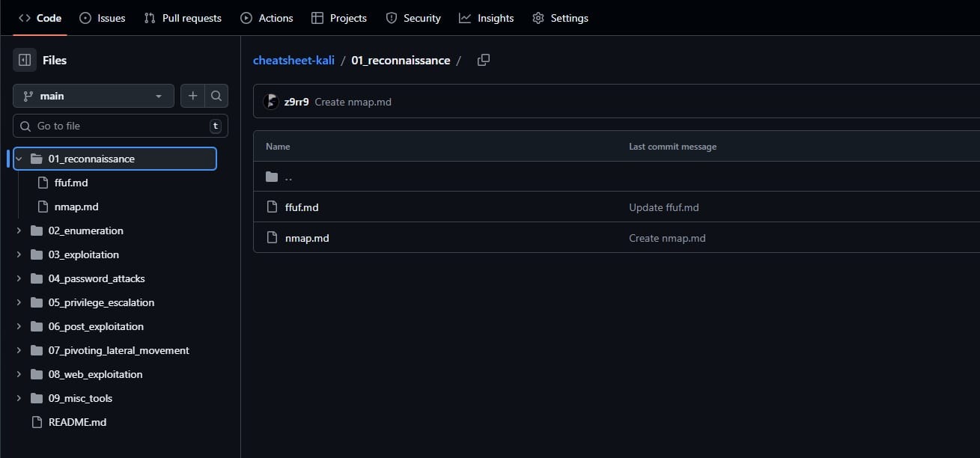Open repository Settings tab

pyautogui.click(x=561, y=18)
